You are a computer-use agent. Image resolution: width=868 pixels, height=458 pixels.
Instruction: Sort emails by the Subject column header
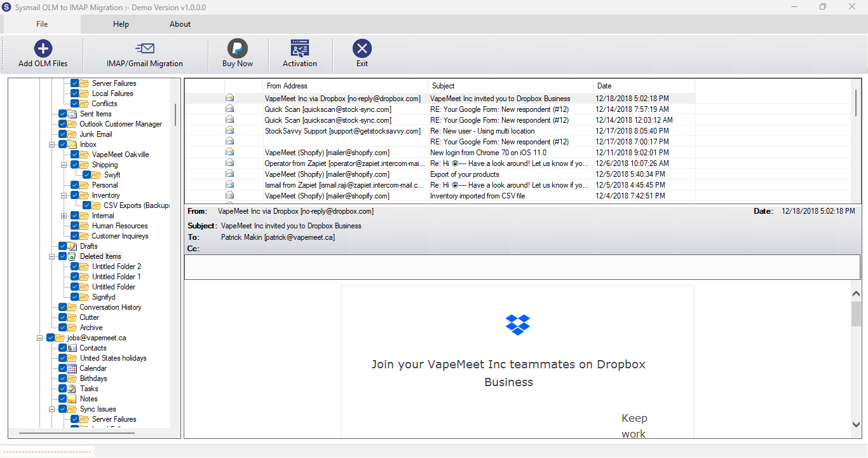[x=510, y=86]
